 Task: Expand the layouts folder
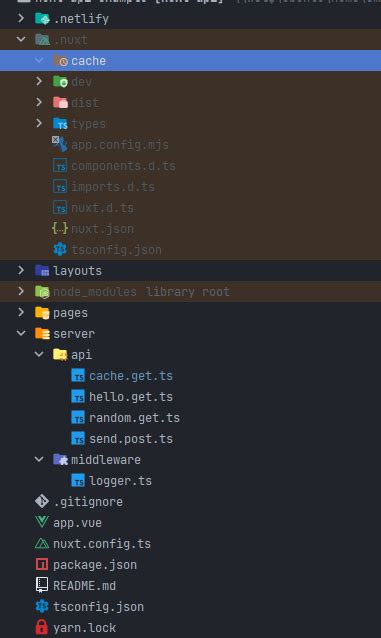pos(21,270)
